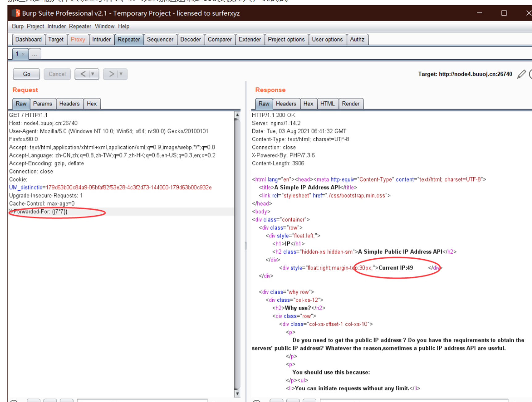Close Repeater tab 1 with its x
The height and width of the screenshot is (402, 532).
tap(23, 54)
